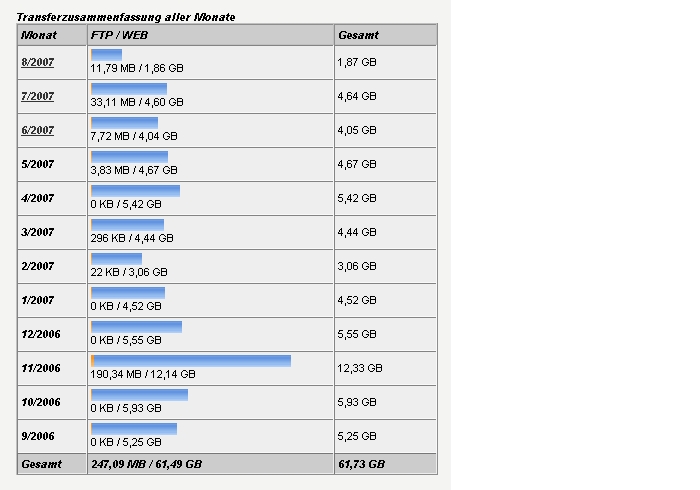Click the 9/2006 month label
The width and height of the screenshot is (700, 490).
(38, 436)
